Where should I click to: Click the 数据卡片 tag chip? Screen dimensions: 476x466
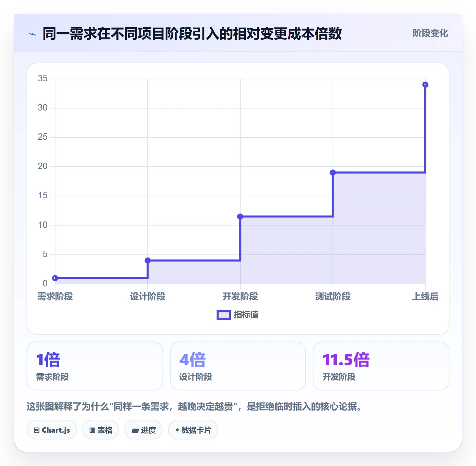193,430
